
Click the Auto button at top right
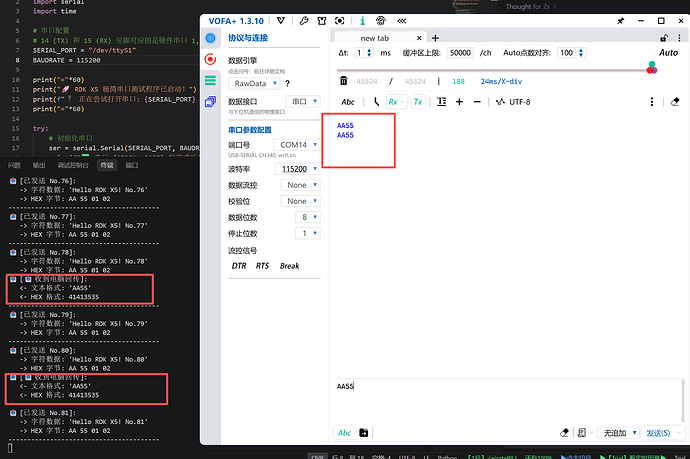coord(668,53)
